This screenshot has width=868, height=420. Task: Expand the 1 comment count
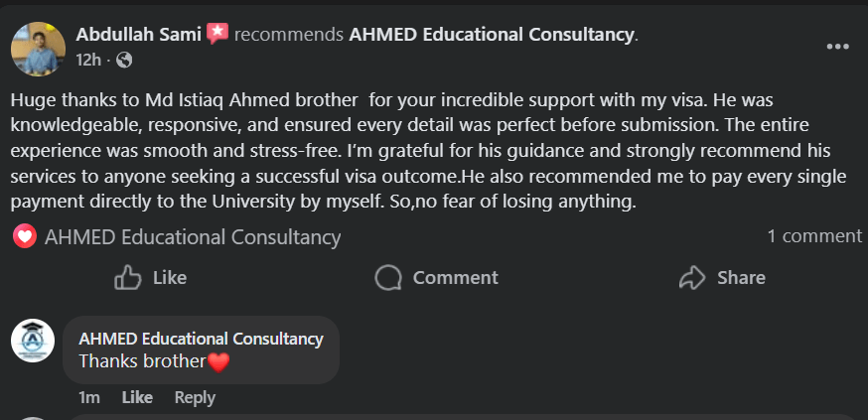coord(814,236)
